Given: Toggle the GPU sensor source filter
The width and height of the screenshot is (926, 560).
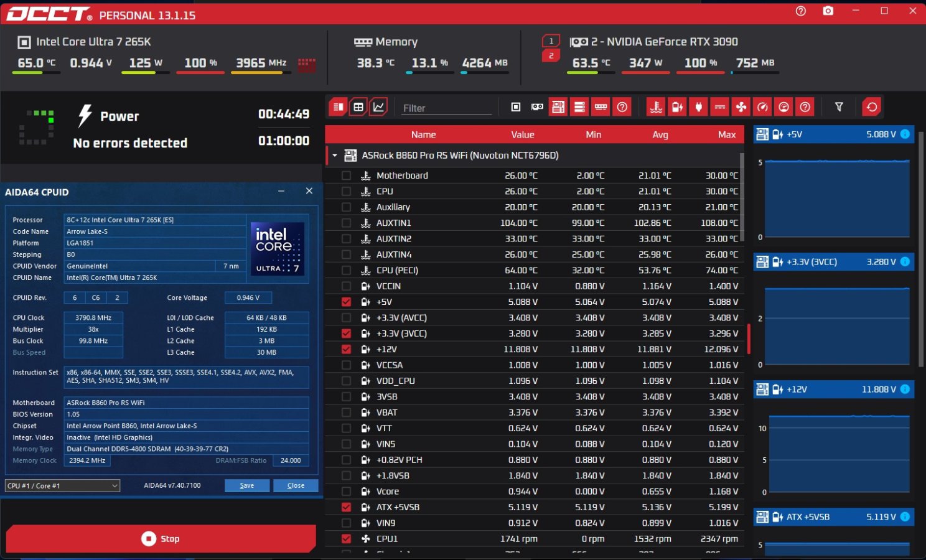Looking at the screenshot, I should 537,107.
